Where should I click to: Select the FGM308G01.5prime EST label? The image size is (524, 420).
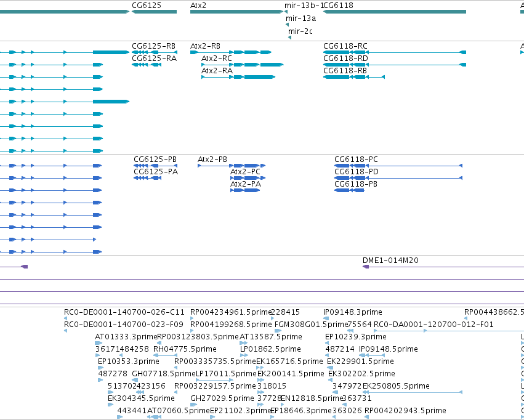pos(311,325)
